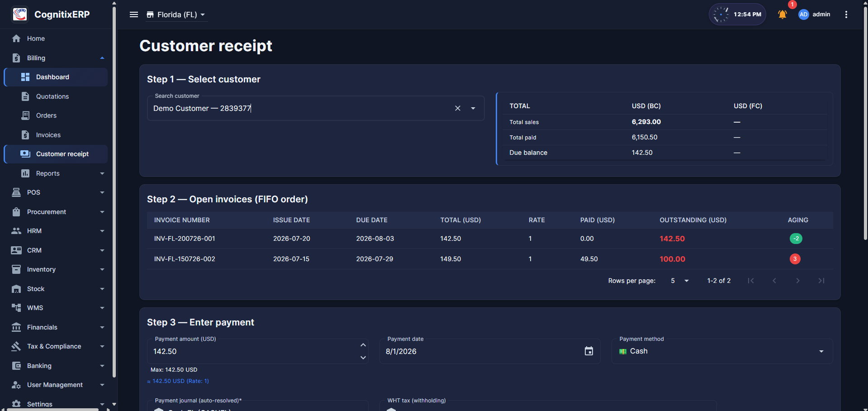This screenshot has width=868, height=411.
Task: Click the Tax & Compliance gavel icon
Action: [16, 346]
